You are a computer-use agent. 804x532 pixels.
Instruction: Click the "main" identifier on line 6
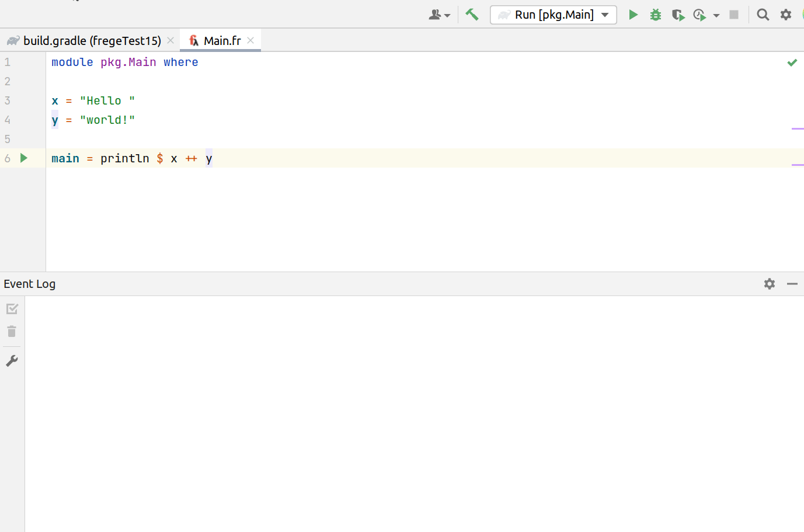click(65, 158)
